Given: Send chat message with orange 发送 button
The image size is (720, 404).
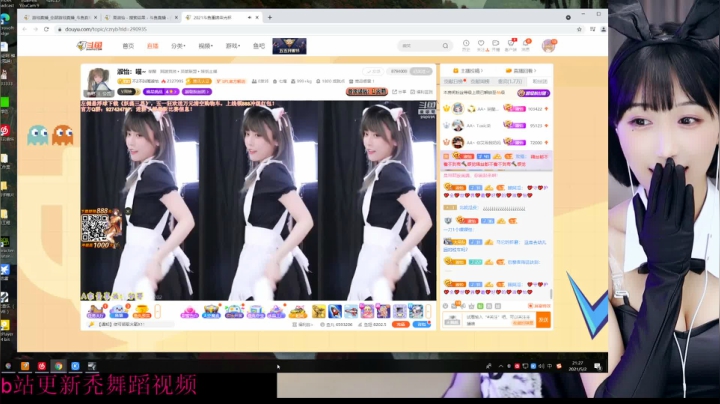Looking at the screenshot, I should point(543,320).
